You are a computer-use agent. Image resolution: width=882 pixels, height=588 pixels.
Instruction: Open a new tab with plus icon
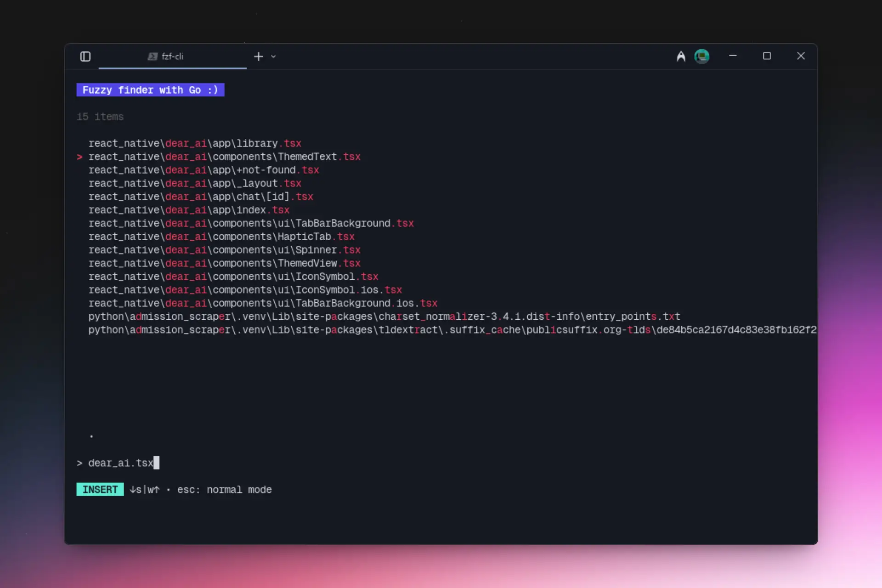(258, 57)
